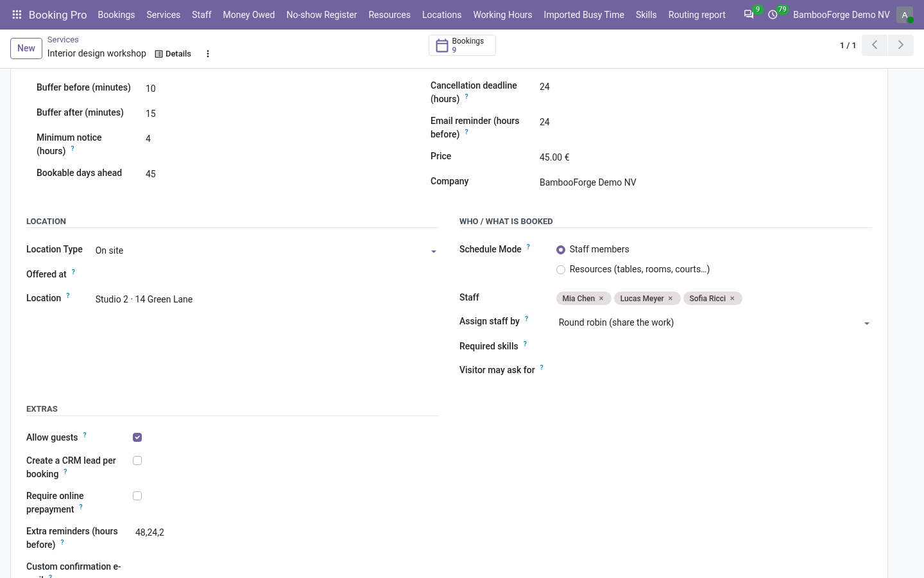Open the No-show Register menu
The width and height of the screenshot is (924, 578).
[321, 15]
